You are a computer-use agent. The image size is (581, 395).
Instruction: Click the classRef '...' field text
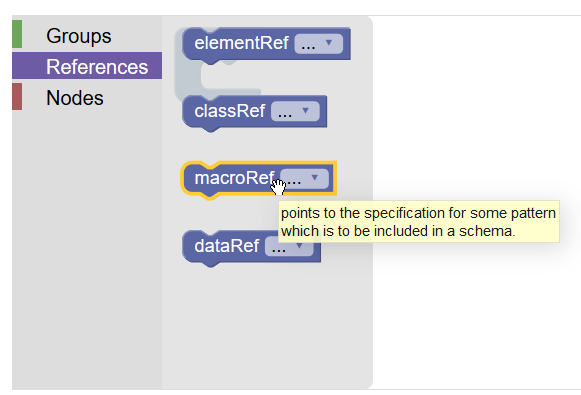pos(285,113)
